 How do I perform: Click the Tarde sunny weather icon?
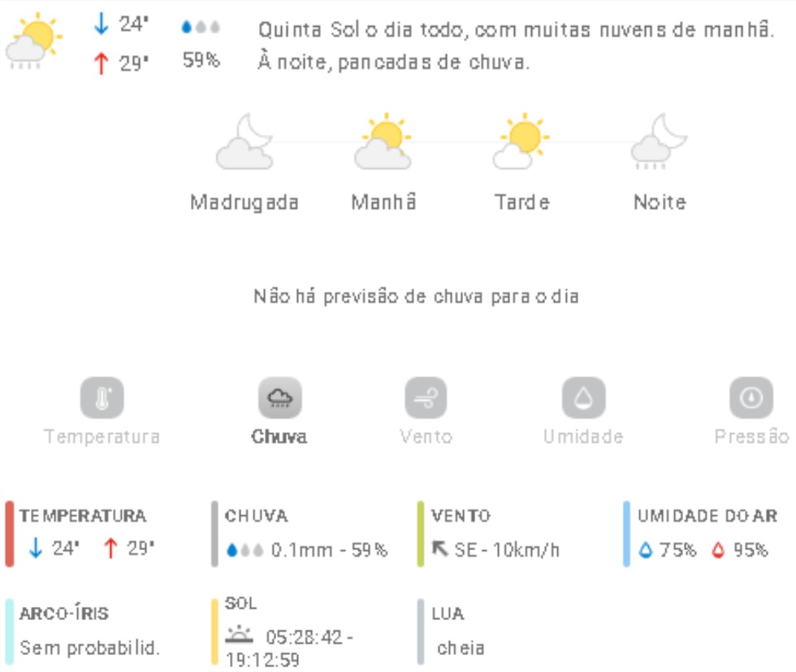(521, 143)
